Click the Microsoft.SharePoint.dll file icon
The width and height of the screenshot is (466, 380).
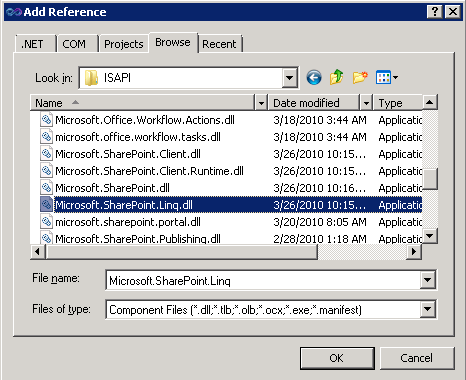coord(46,188)
